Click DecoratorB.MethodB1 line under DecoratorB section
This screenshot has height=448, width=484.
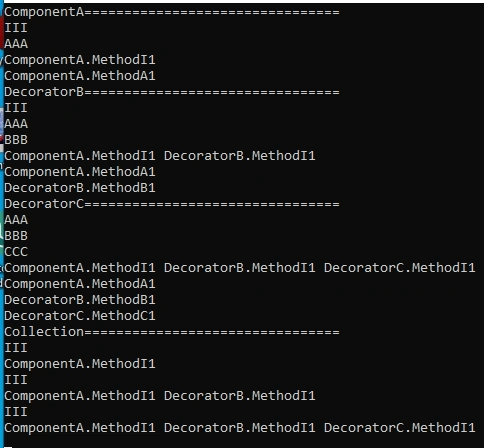80,188
